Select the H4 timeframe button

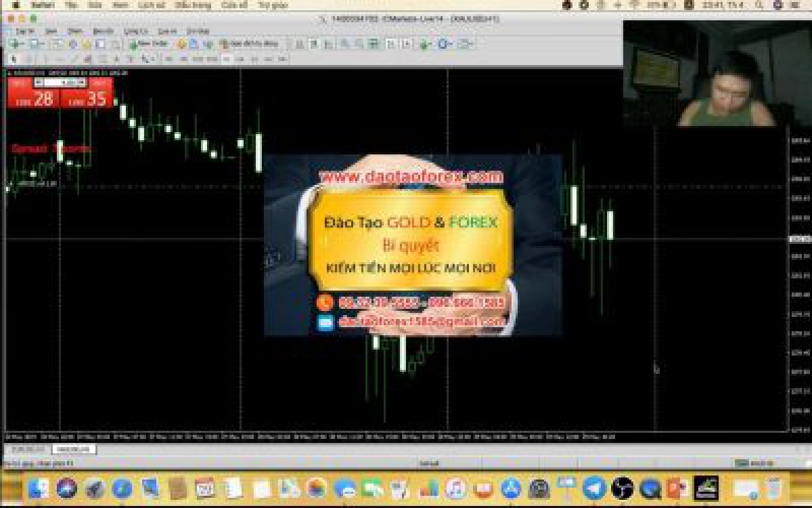(240, 59)
